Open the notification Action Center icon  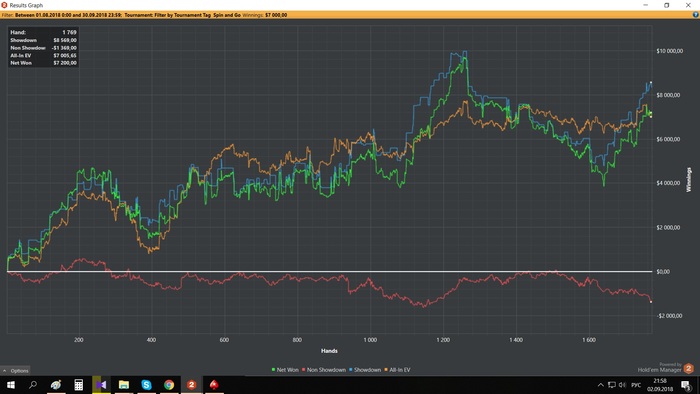[x=686, y=385]
